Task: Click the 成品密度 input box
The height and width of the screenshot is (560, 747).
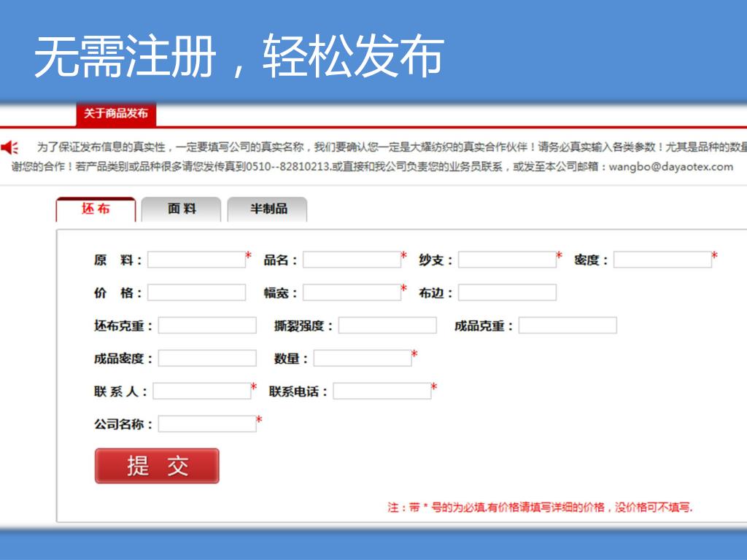Action: (x=207, y=359)
